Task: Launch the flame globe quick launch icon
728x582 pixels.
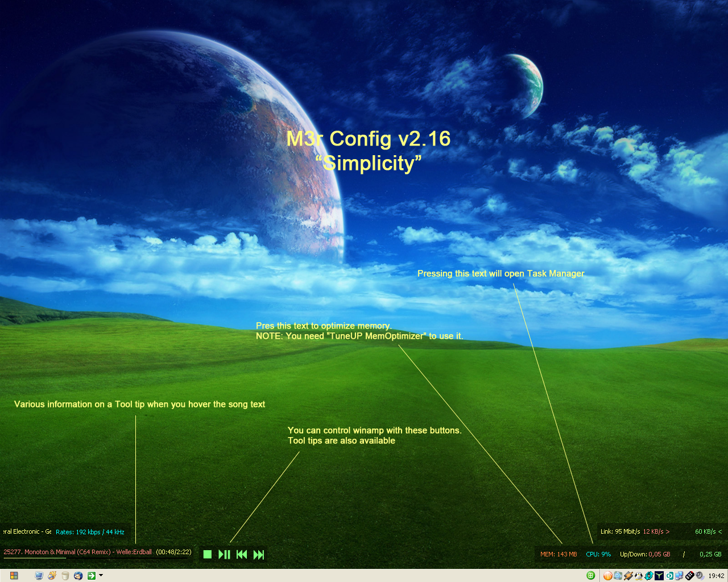Action: pyautogui.click(x=52, y=575)
